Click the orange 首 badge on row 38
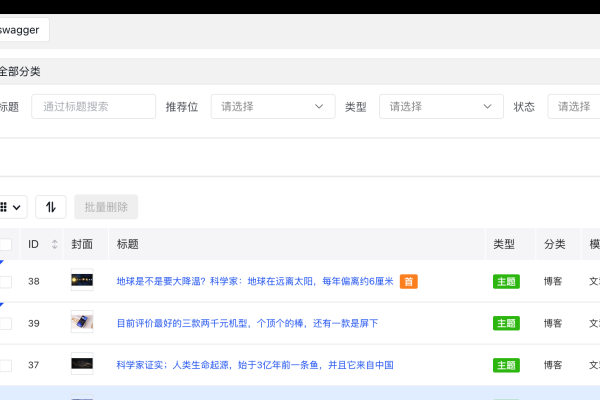 tap(409, 281)
